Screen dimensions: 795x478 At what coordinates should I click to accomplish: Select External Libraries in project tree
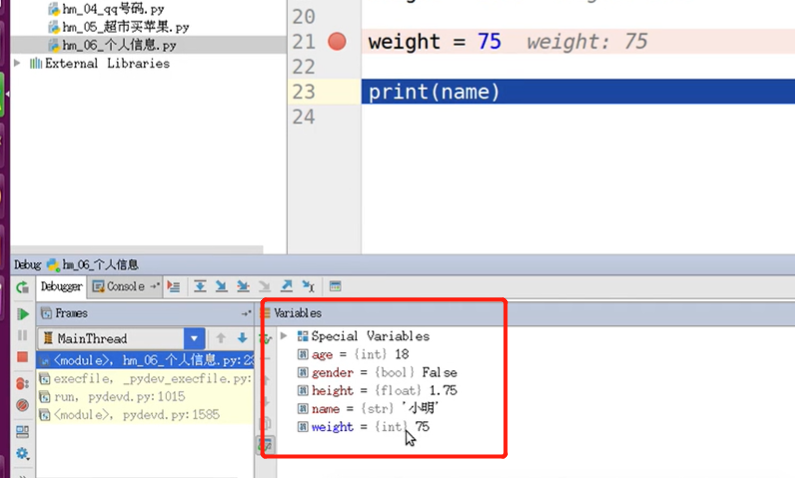pos(100,63)
